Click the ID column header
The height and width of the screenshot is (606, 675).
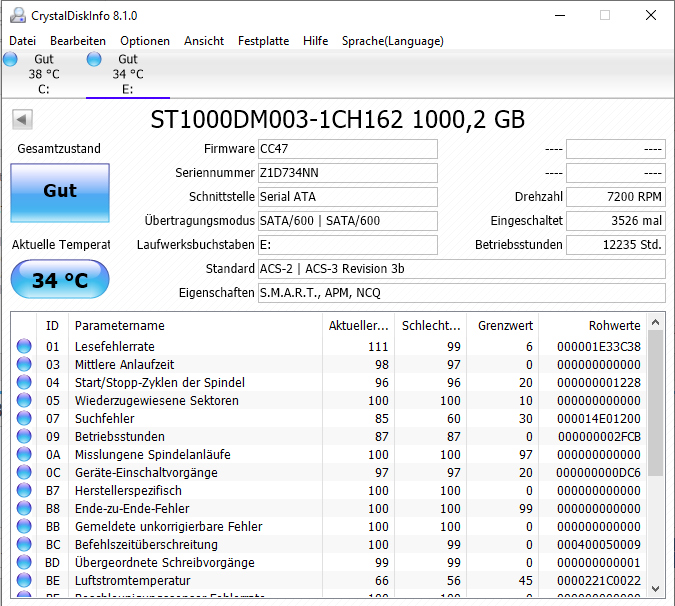pyautogui.click(x=52, y=325)
